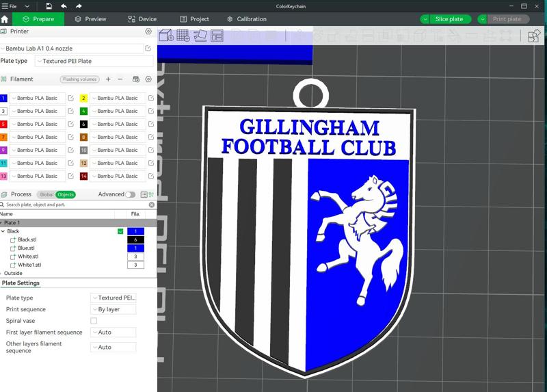Collapse the Black object tree node

point(3,231)
